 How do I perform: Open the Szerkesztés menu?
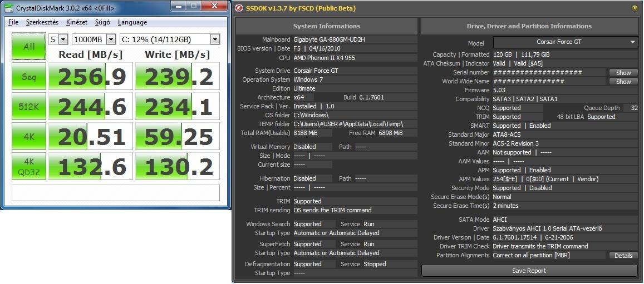[x=42, y=22]
